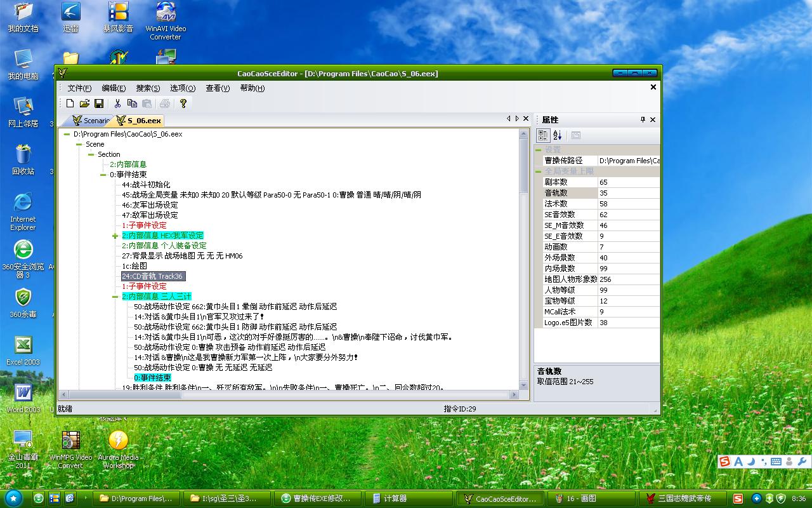Toggle the pin on the 属性 panel
Screen dimensions: 812x508
(x=643, y=119)
